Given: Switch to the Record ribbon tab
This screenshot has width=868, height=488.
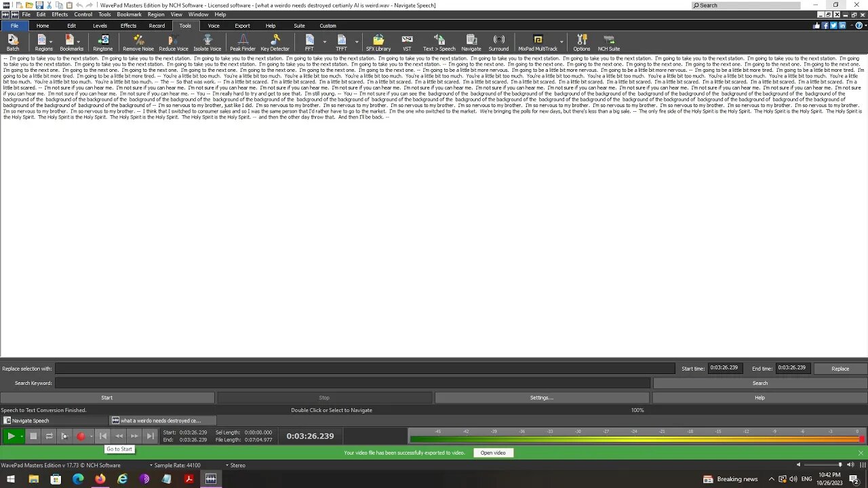Looking at the screenshot, I should coord(157,26).
